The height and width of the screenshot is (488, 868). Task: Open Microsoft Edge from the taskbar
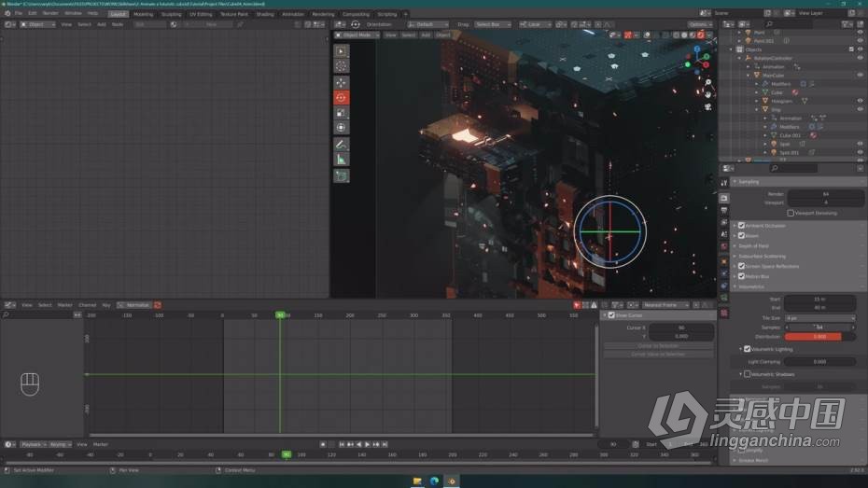pyautogui.click(x=435, y=481)
